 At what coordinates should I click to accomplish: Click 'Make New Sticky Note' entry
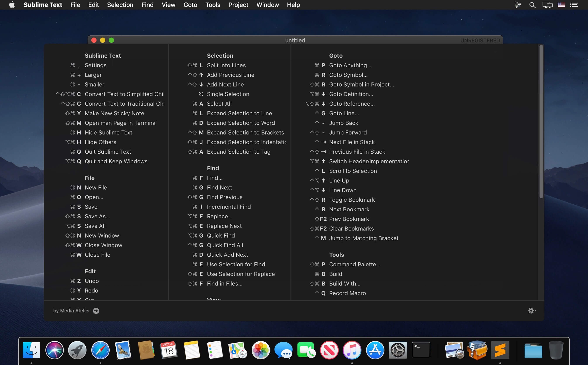114,113
